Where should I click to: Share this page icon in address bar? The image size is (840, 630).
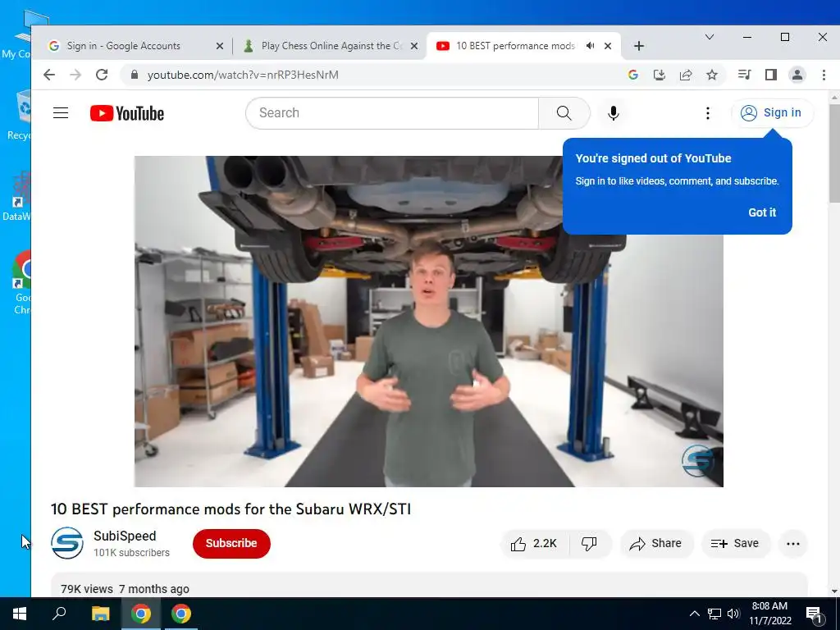tap(686, 75)
